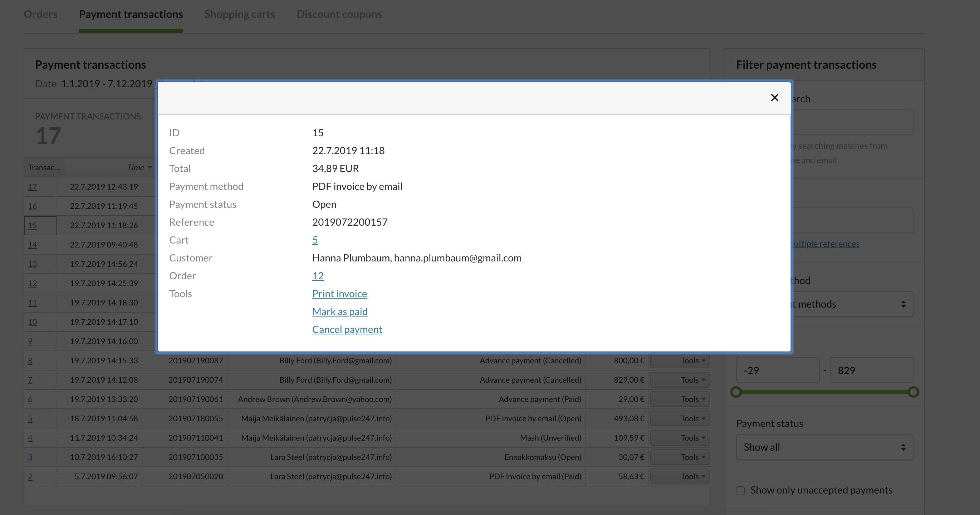
Task: Open order 12 link
Action: tap(318, 276)
